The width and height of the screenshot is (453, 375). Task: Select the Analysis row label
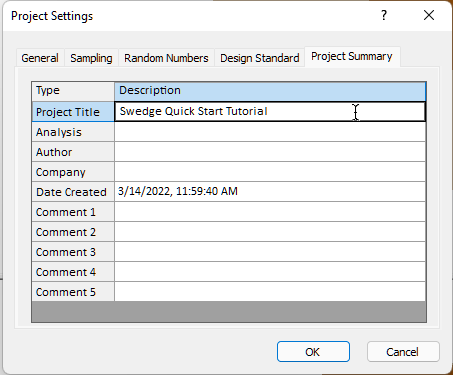pyautogui.click(x=73, y=132)
